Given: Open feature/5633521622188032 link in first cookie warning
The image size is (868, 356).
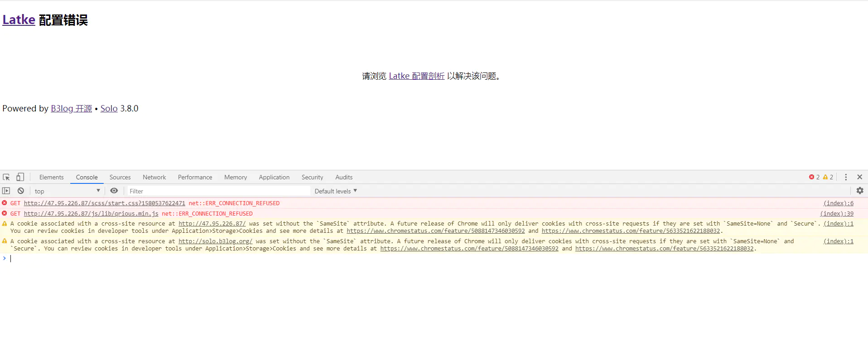Looking at the screenshot, I should 631,231.
